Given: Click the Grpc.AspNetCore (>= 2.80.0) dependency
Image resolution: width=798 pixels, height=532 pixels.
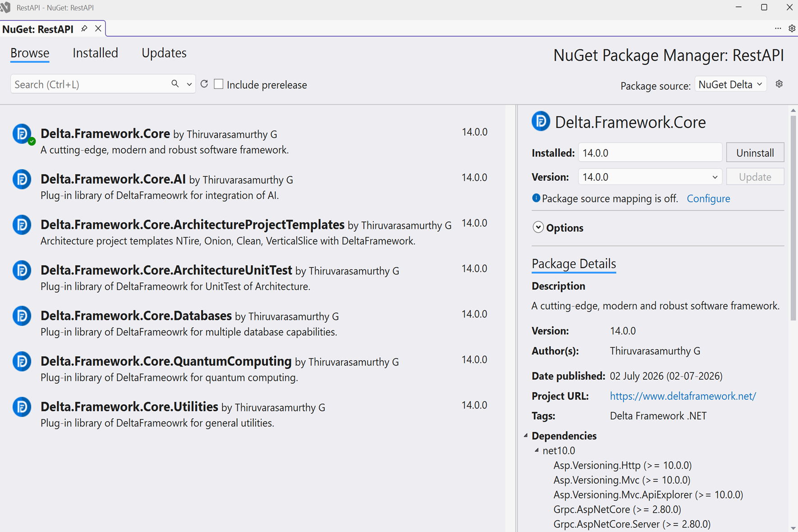Looking at the screenshot, I should click(x=617, y=509).
